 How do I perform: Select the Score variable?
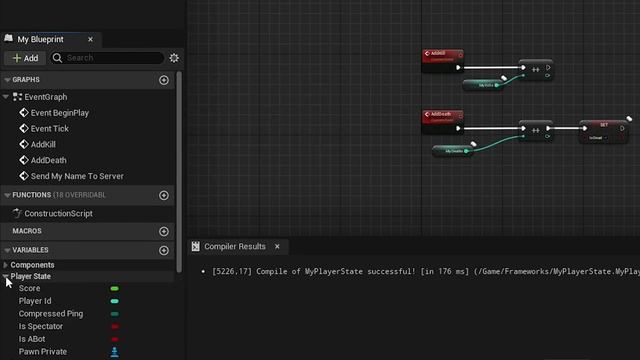coord(29,288)
